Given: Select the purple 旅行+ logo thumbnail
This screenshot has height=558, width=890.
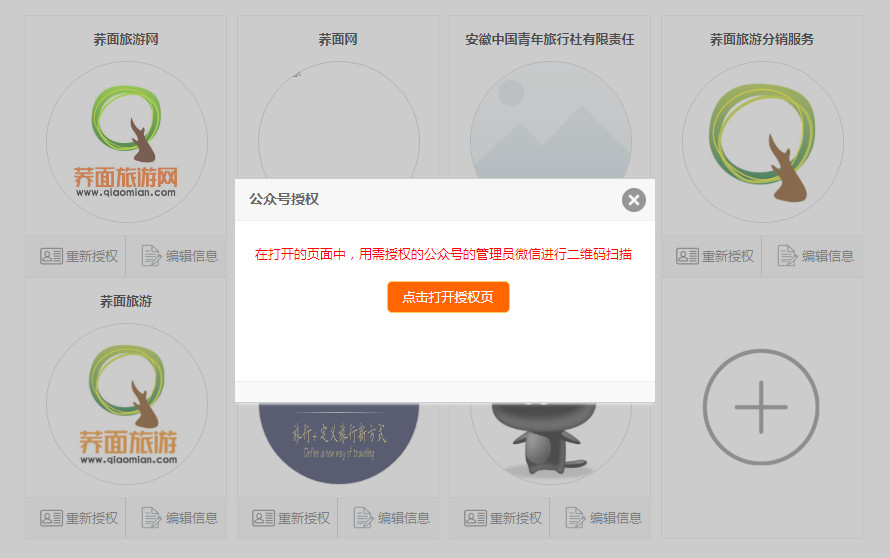Looking at the screenshot, I should pos(339,443).
